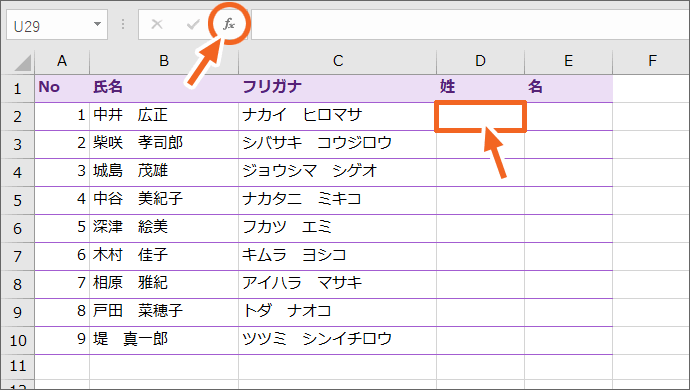The height and width of the screenshot is (390, 690).
Task: Select column C header
Action: pyautogui.click(x=338, y=61)
